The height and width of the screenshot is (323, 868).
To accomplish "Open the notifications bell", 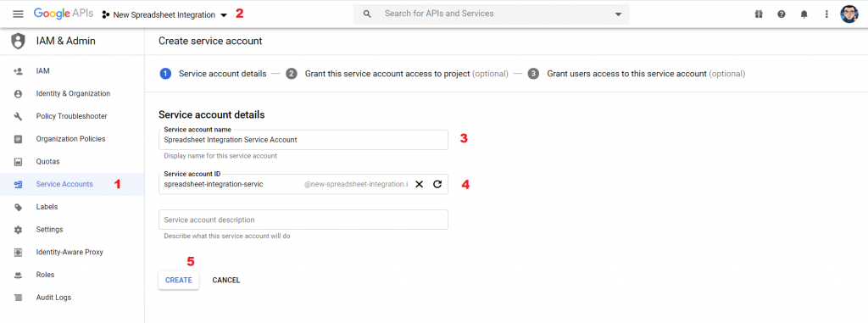I will pyautogui.click(x=804, y=14).
